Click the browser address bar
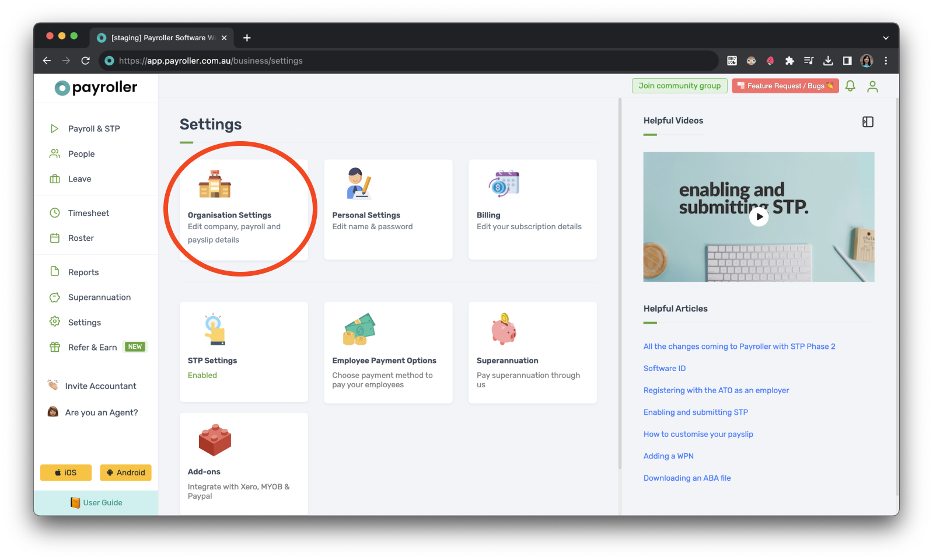933x560 pixels. pos(408,61)
